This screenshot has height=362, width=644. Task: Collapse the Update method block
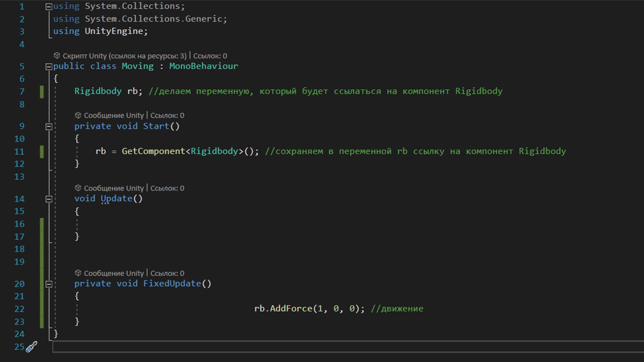[x=49, y=199]
